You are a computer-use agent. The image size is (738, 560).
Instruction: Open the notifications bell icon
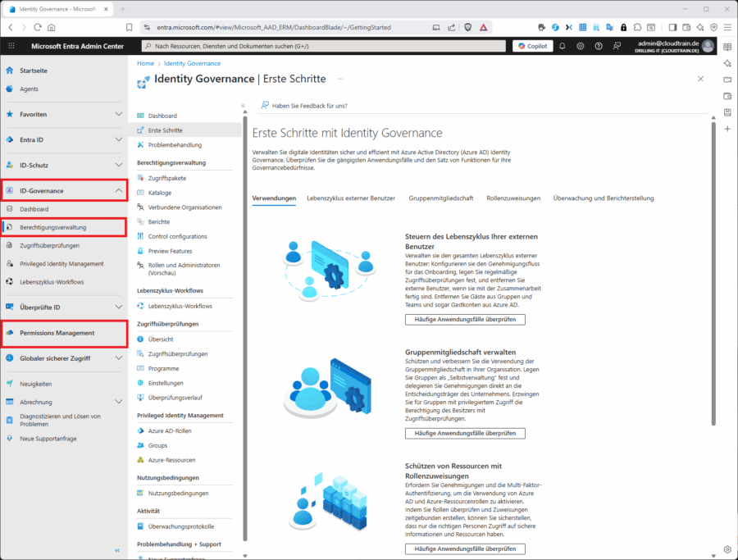(562, 46)
